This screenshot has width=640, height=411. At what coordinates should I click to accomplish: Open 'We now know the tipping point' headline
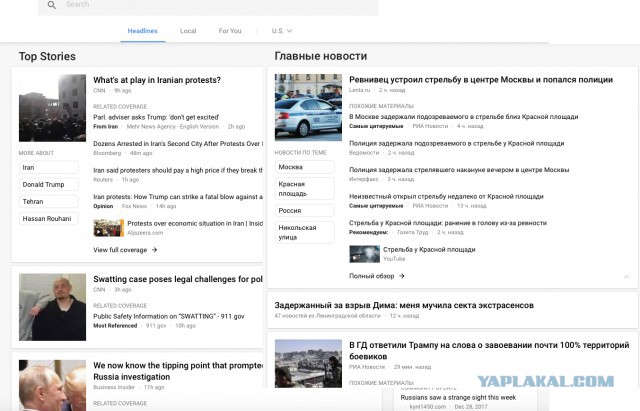tap(178, 371)
